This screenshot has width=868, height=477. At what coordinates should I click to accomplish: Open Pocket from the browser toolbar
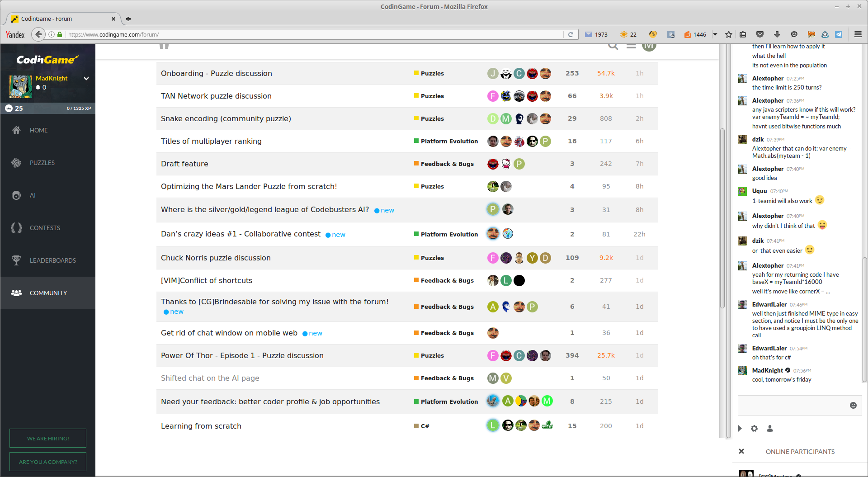point(760,34)
